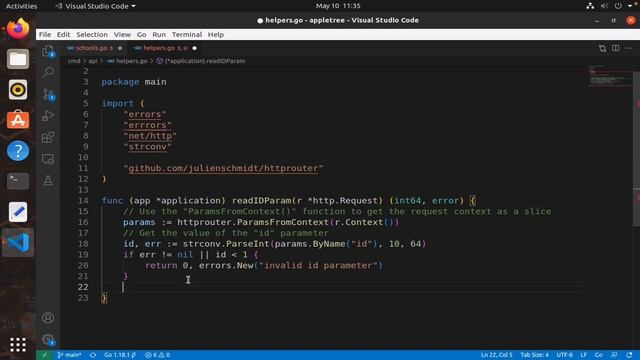The width and height of the screenshot is (640, 360).
Task: Click the unsaved dot on the schools.go tab
Action: [x=120, y=48]
